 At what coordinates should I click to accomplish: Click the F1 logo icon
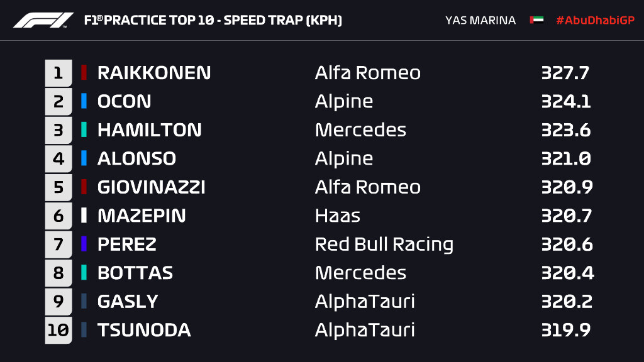(43, 21)
